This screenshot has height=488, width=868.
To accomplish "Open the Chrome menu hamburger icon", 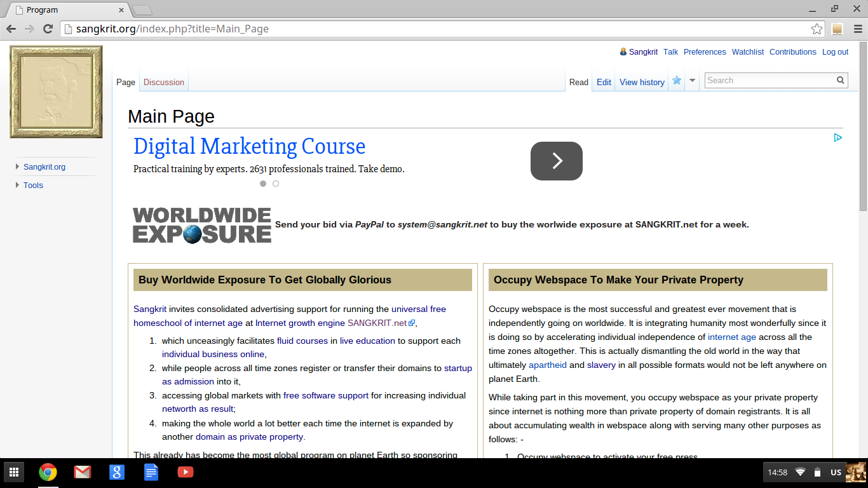I will pyautogui.click(x=858, y=29).
